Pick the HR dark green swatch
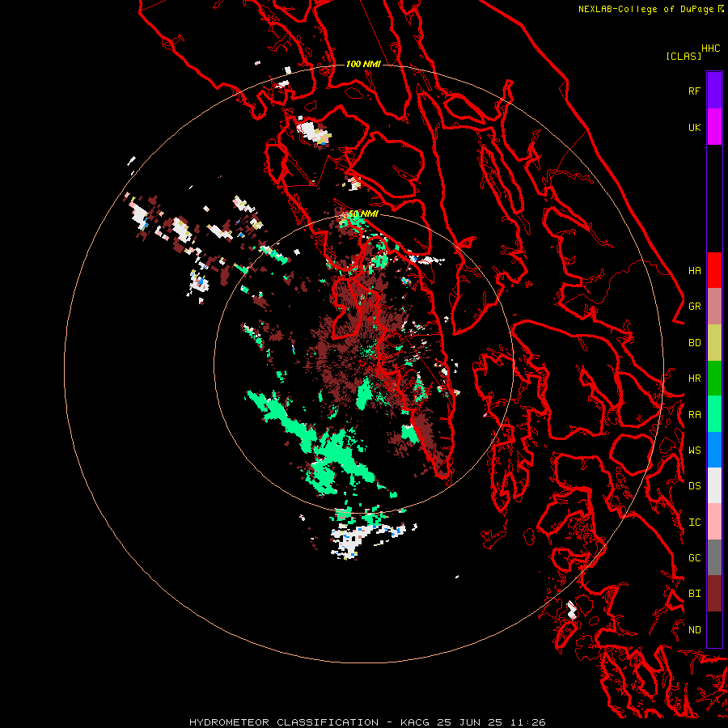Viewport: 728px width, 728px height. coord(714,379)
